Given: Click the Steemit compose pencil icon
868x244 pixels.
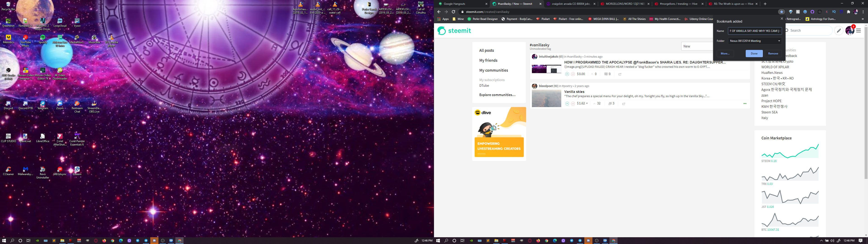Looking at the screenshot, I should click(x=839, y=31).
